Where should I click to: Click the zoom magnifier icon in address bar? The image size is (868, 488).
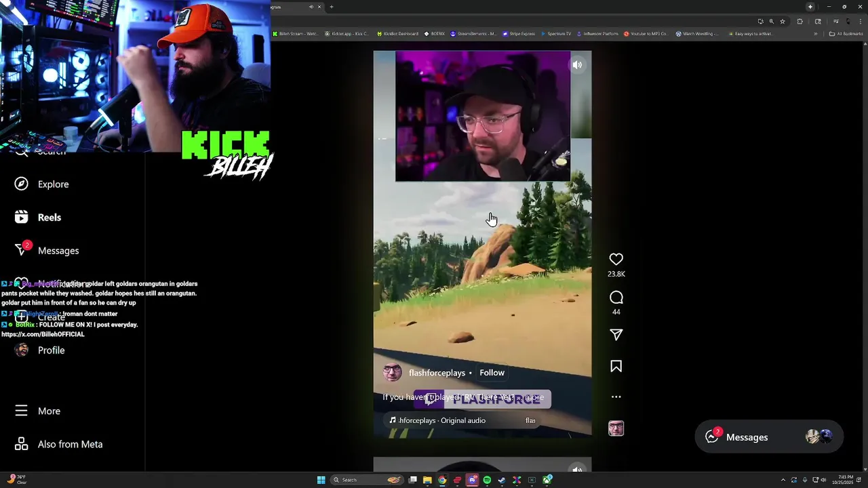pos(771,22)
